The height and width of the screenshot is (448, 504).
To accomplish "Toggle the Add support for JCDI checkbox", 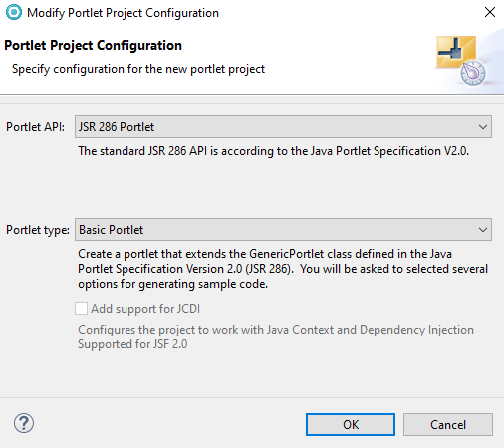I will tap(81, 309).
